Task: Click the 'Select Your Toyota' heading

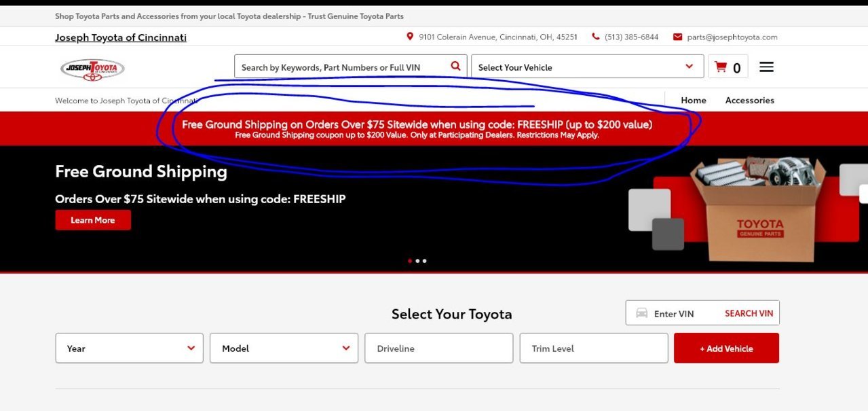Action: point(451,314)
